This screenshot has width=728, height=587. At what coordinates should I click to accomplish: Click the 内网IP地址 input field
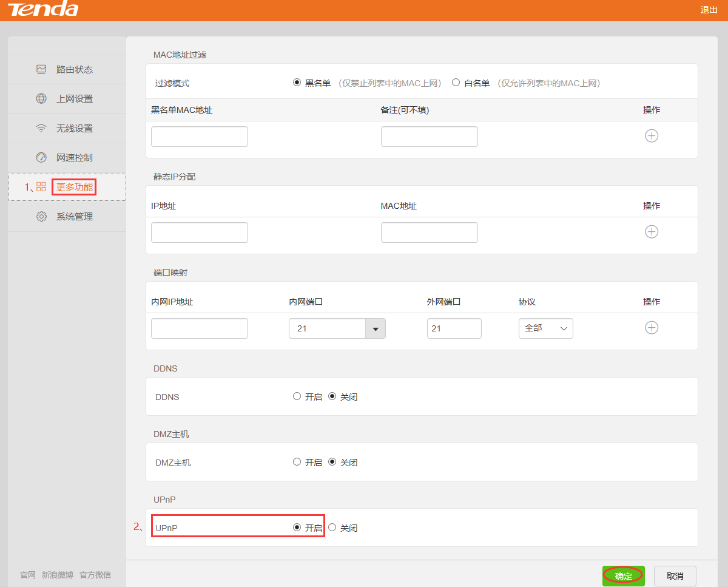point(199,328)
